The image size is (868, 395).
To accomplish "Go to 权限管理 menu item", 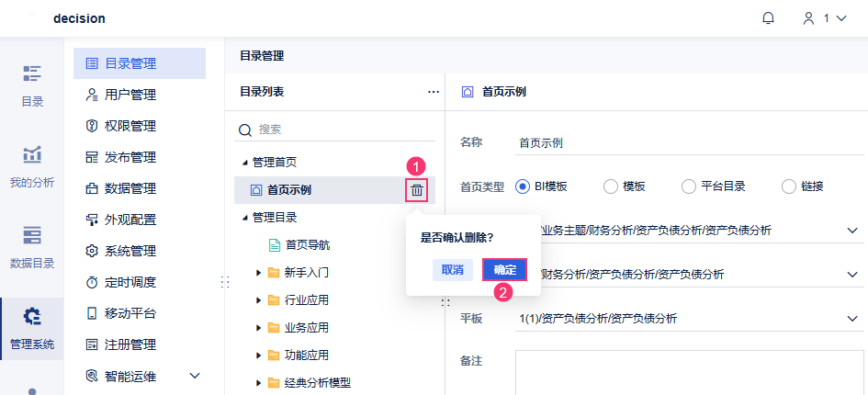I will coord(130,126).
